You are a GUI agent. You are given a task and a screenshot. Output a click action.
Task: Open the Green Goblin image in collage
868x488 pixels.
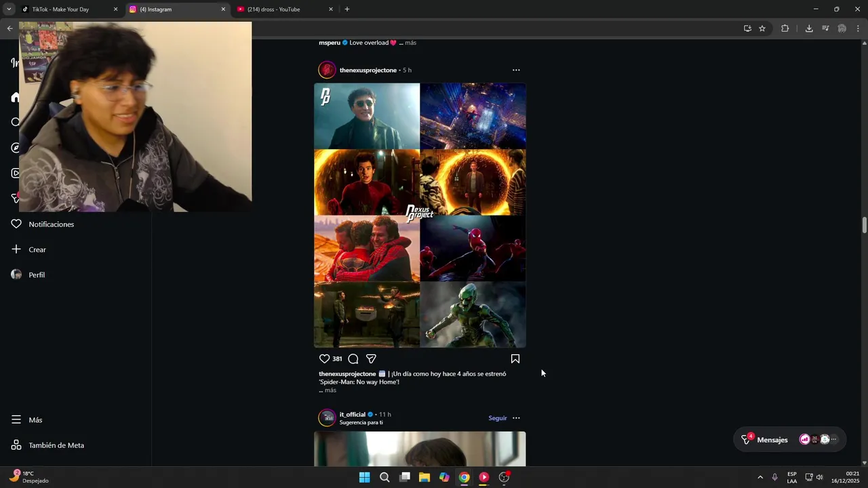point(473,315)
